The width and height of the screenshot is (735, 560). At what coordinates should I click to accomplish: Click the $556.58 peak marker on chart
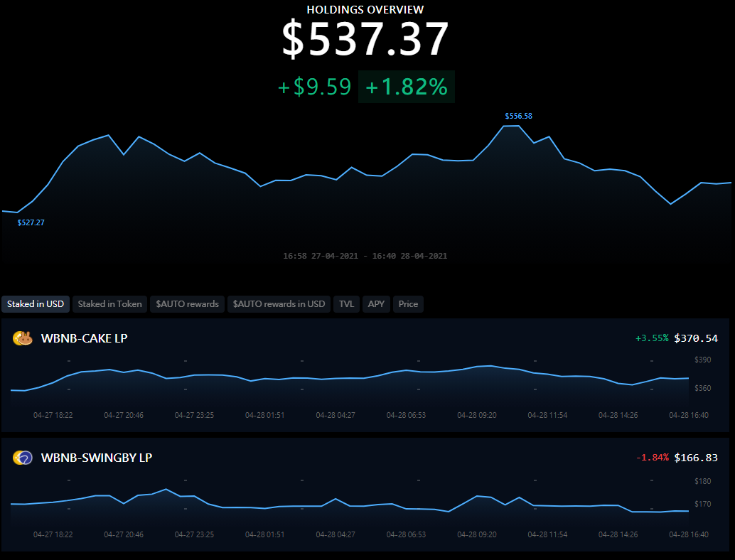(x=518, y=117)
